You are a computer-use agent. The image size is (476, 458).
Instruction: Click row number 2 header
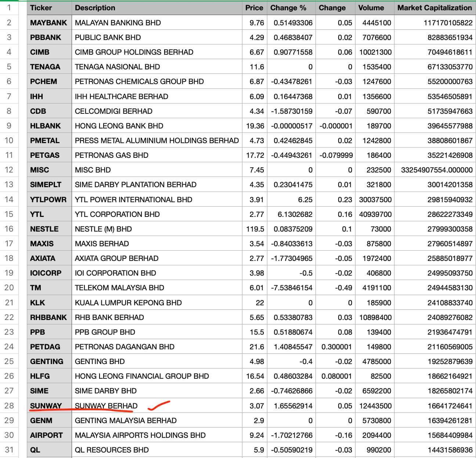9,23
